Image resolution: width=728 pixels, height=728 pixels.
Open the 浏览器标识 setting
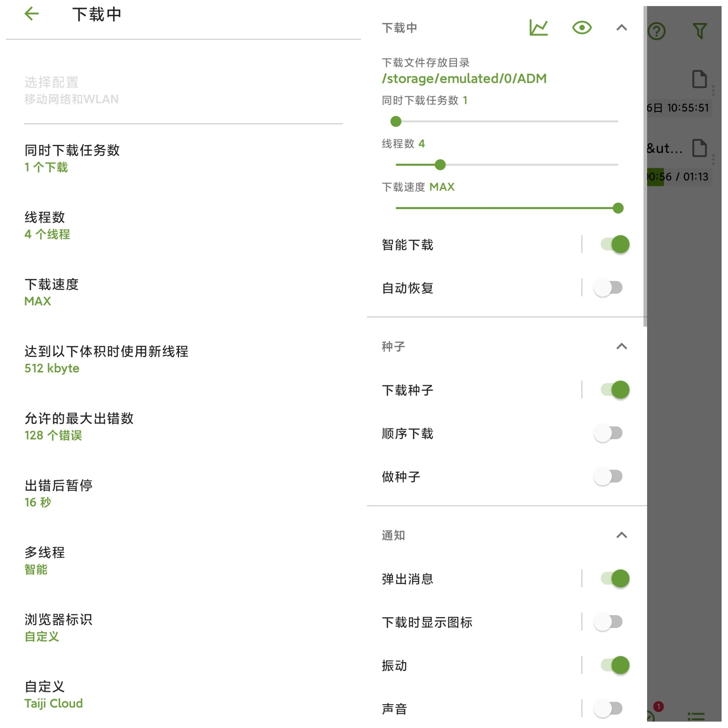tap(185, 633)
